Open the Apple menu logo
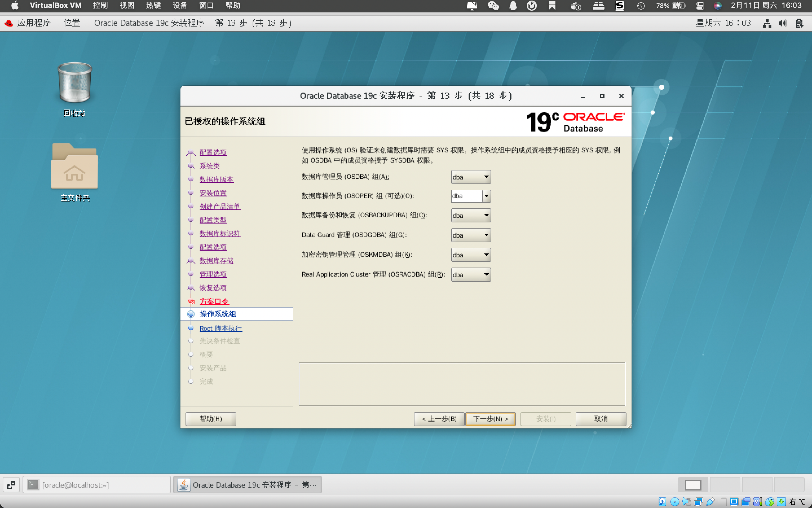This screenshot has height=508, width=812. point(15,5)
